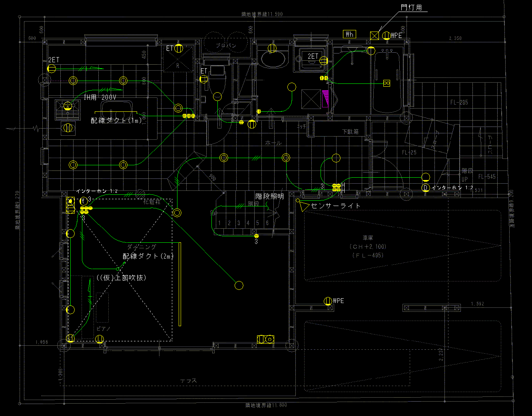The width and height of the screenshot is (532, 416).
Task: Select the FL-25 level label
Action: pyautogui.click(x=409, y=153)
